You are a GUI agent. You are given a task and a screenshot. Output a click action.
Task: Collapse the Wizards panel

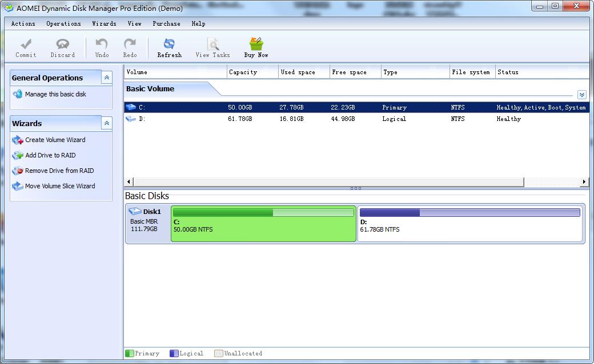tap(106, 123)
